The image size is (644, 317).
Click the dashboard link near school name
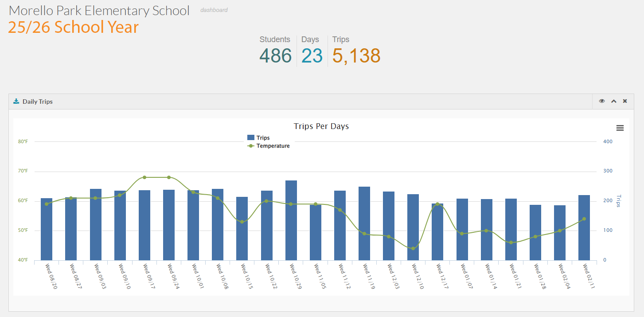[x=214, y=10]
